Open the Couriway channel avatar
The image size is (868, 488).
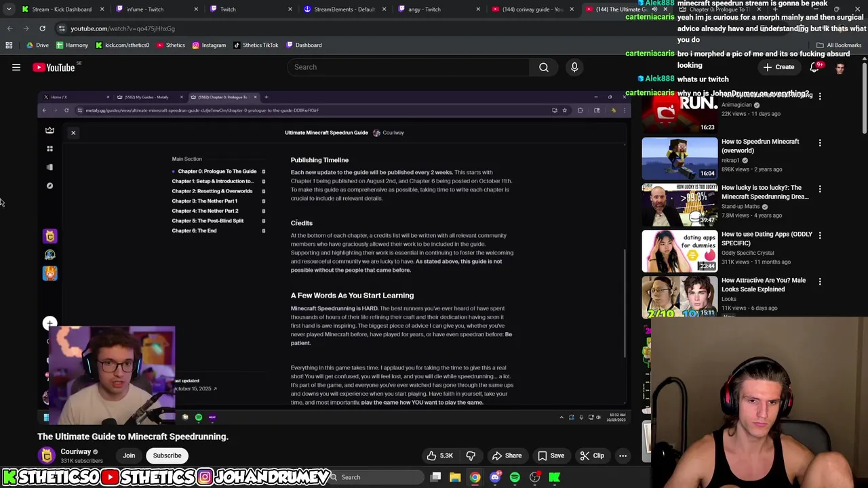(x=47, y=455)
